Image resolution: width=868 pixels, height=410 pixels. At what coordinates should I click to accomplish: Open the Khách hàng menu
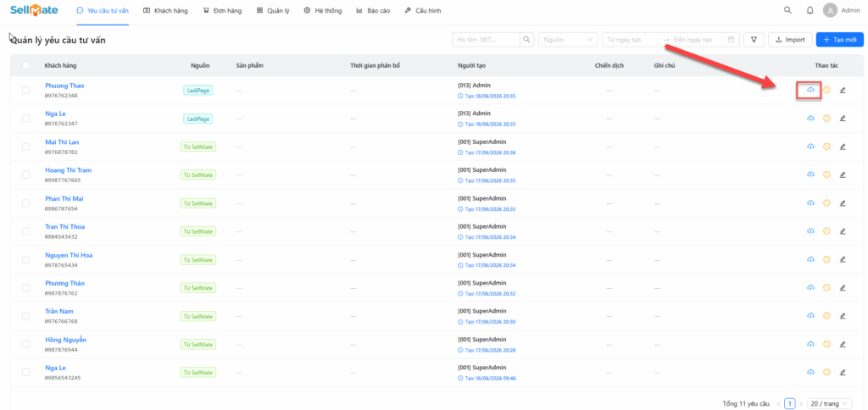coord(165,10)
